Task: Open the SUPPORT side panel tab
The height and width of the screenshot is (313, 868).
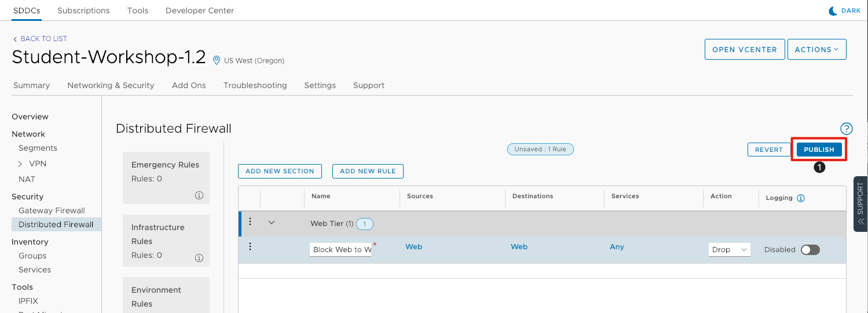Action: pos(860,204)
